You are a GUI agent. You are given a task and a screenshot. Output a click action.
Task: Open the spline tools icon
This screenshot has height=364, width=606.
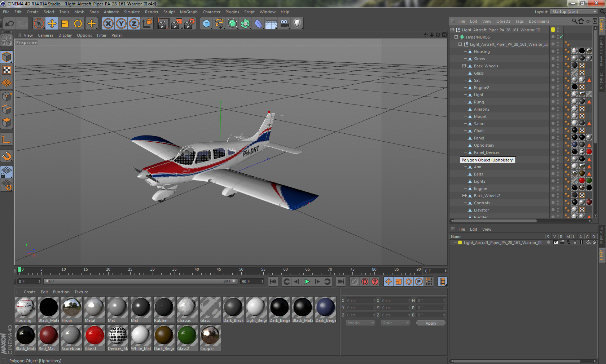[x=219, y=24]
